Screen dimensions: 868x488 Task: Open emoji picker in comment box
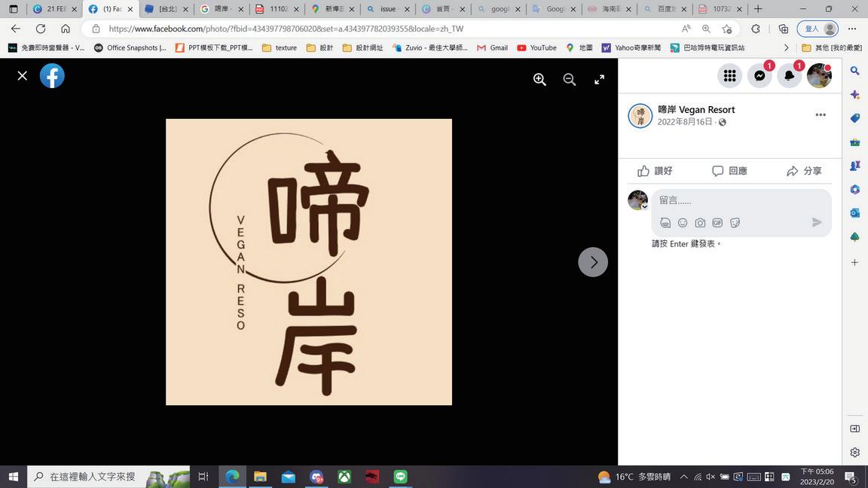[683, 222]
